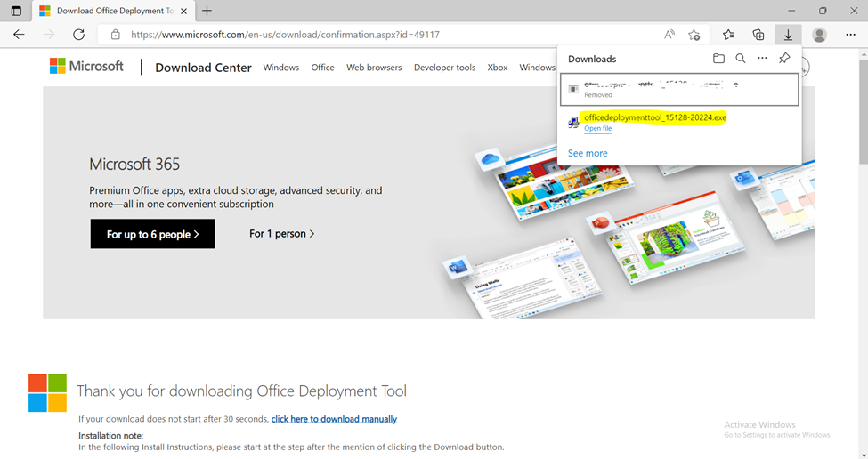Open a new tab with plus button
The image size is (868, 459).
207,11
